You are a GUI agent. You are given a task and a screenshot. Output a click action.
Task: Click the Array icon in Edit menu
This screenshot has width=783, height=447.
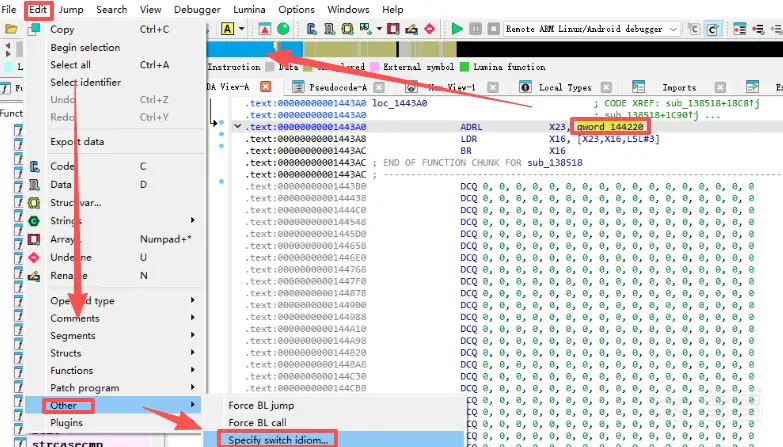tap(34, 239)
